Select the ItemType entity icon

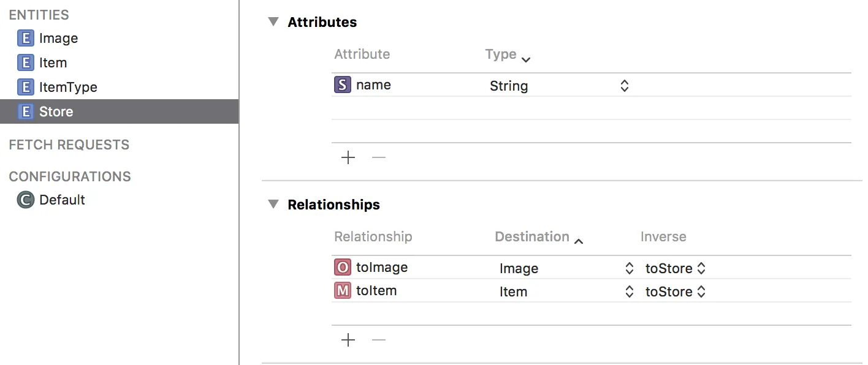coord(25,88)
